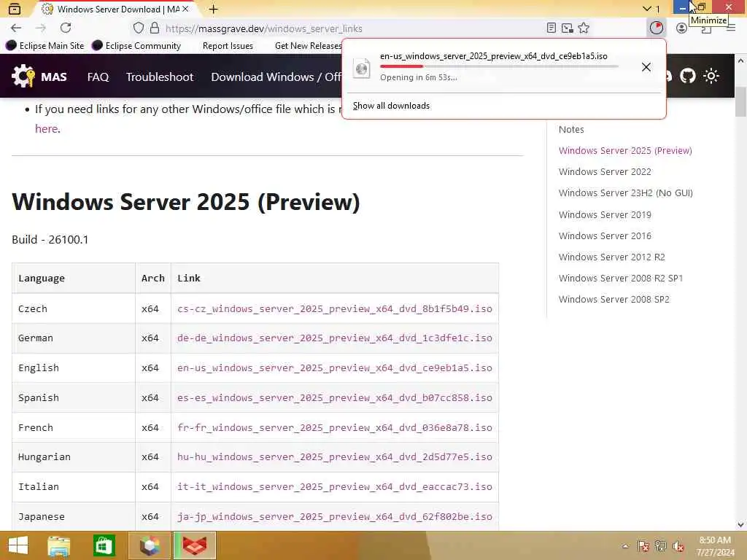Viewport: 747px width, 560px height.
Task: Jump to Windows Server 2025 (Preview) section
Action: (625, 150)
